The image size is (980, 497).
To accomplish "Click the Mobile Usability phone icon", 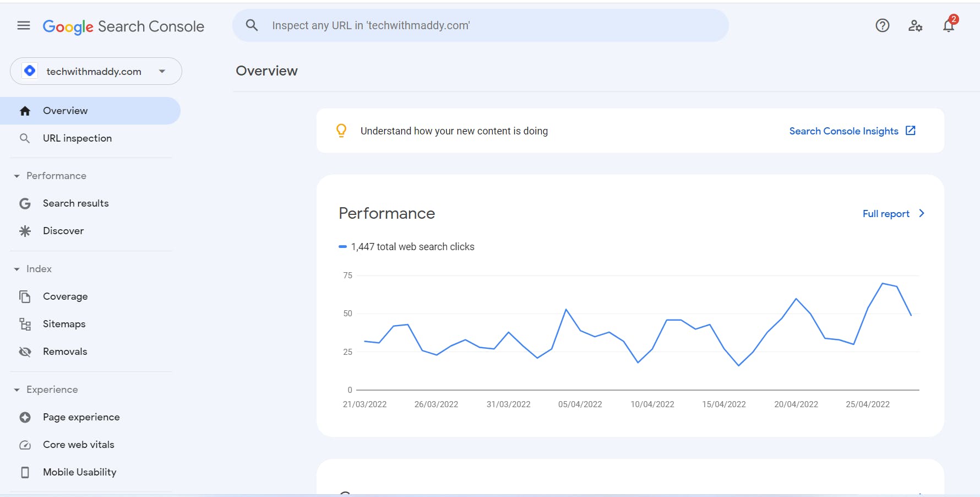I will pyautogui.click(x=25, y=472).
